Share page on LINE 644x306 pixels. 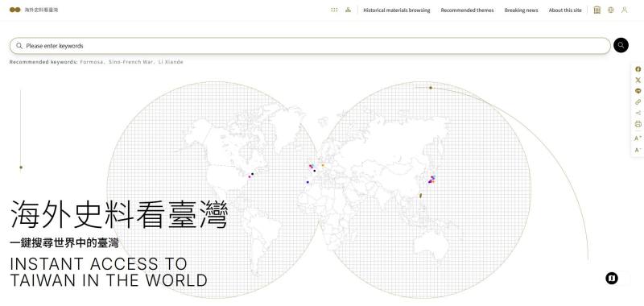click(x=638, y=91)
